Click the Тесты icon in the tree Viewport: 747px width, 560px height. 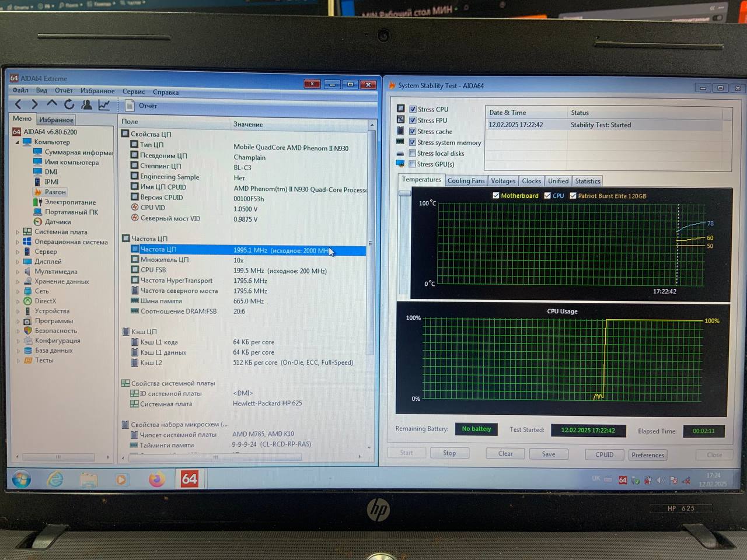(27, 360)
